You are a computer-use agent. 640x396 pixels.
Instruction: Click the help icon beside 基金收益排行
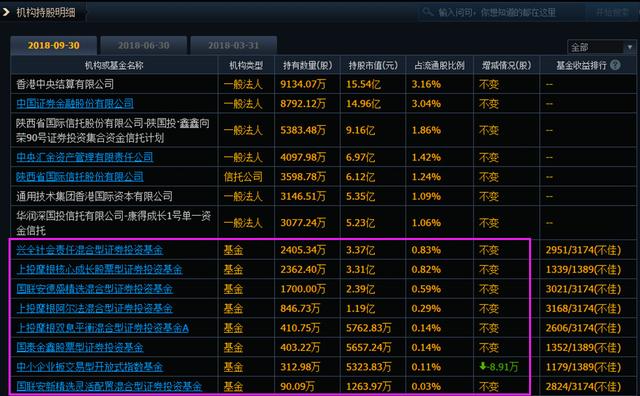click(616, 65)
